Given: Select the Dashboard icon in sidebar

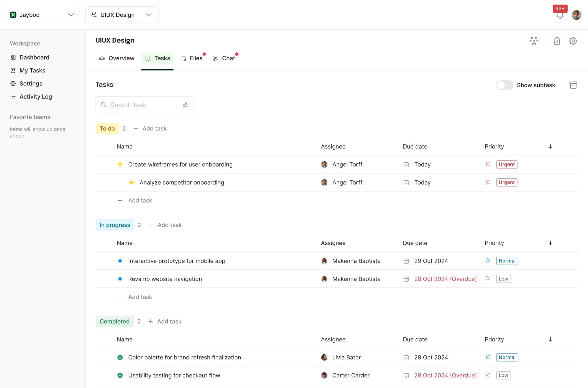Looking at the screenshot, I should tap(13, 57).
